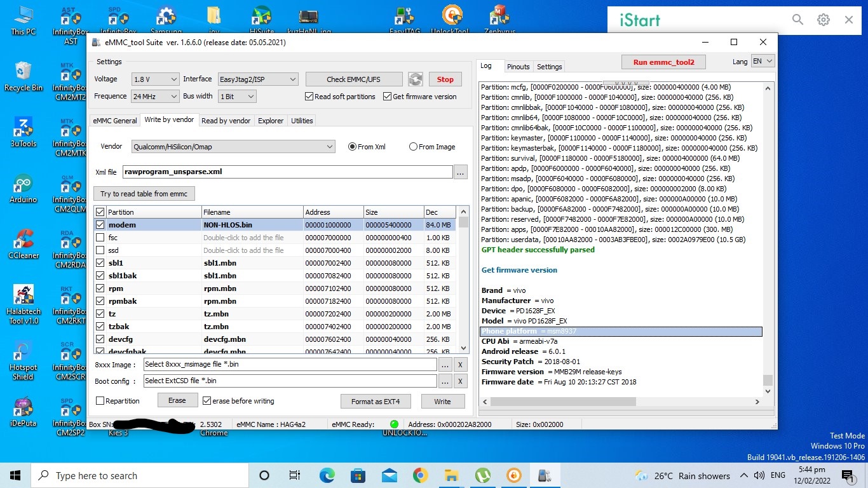Screen dimensions: 868x488
Task: Click the red Stop button
Action: click(445, 79)
